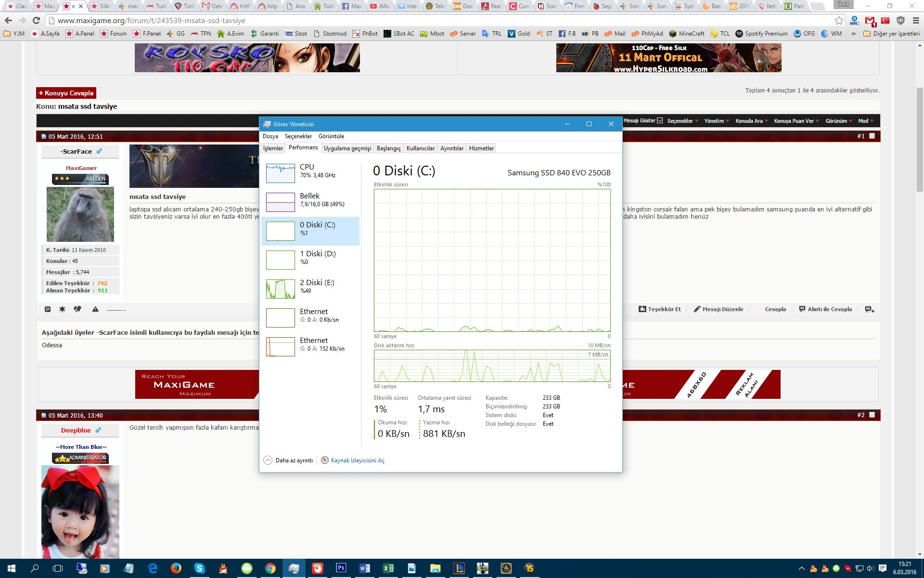This screenshot has width=924, height=578.
Task: Show hidden tray icons with the chevron
Action: tap(801, 568)
